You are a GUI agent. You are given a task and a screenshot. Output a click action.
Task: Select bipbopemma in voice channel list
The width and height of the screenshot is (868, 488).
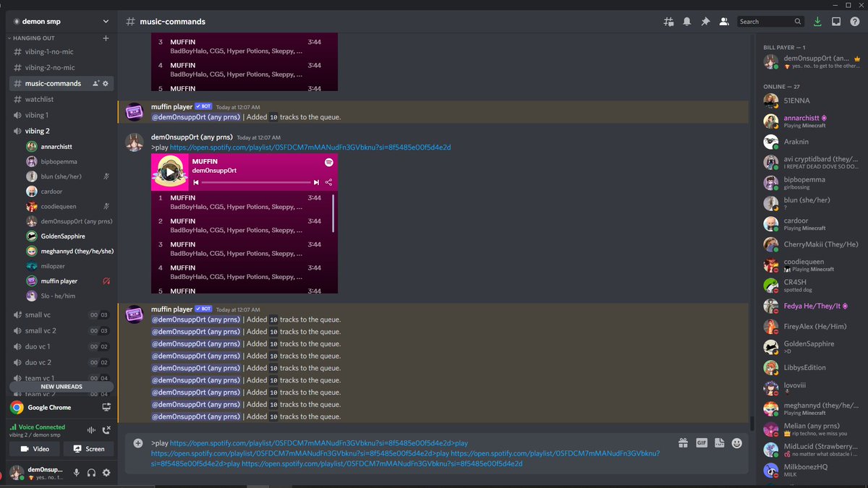(69, 161)
